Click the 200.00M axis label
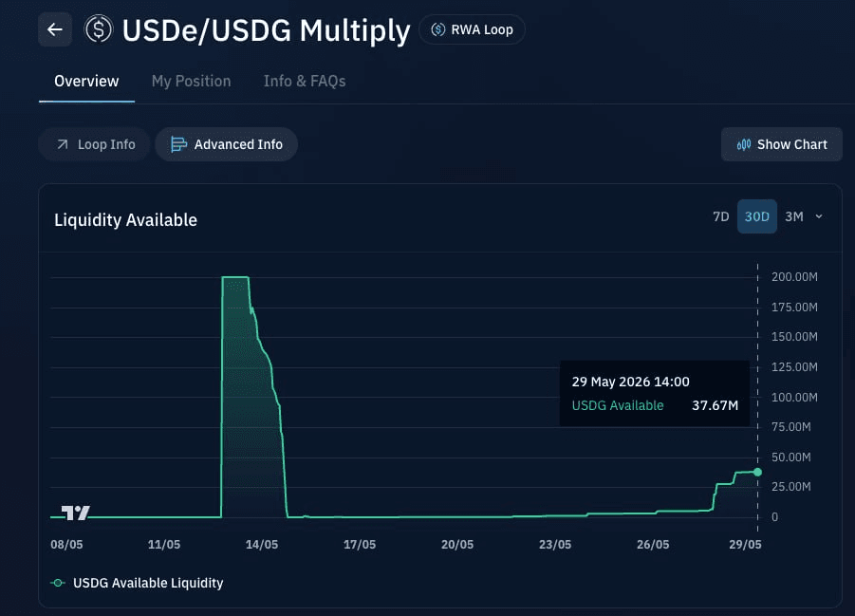The image size is (855, 616). pyautogui.click(x=794, y=276)
